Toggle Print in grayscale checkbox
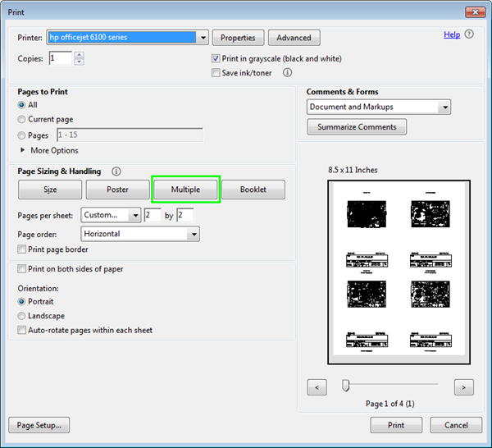 click(216, 59)
